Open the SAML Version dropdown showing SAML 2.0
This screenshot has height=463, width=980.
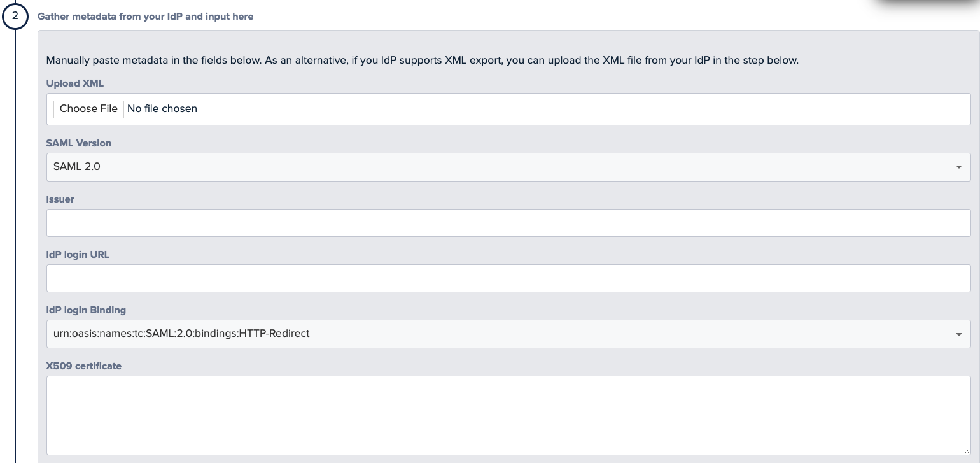click(508, 167)
